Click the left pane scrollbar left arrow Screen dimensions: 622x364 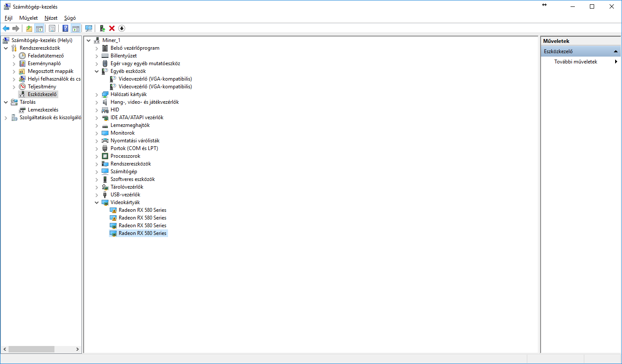(x=5, y=349)
